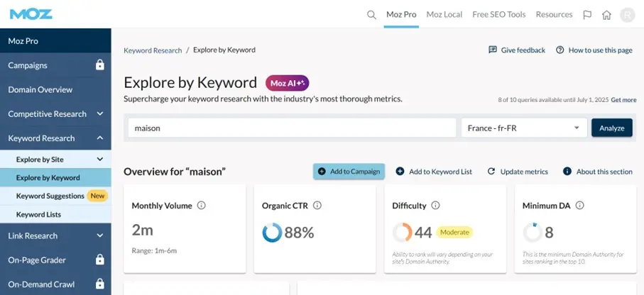Click the New badge on Keyword Suggestions
Screen dimensions: 644x295
(x=97, y=196)
